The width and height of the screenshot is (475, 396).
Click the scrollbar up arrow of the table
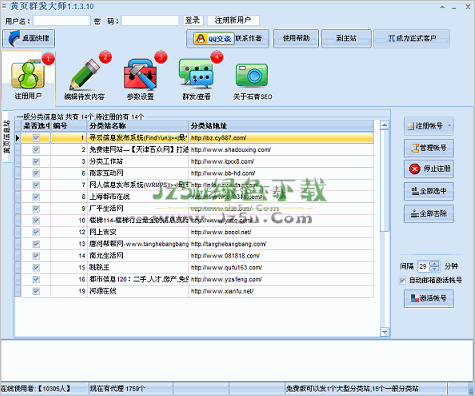[385, 125]
